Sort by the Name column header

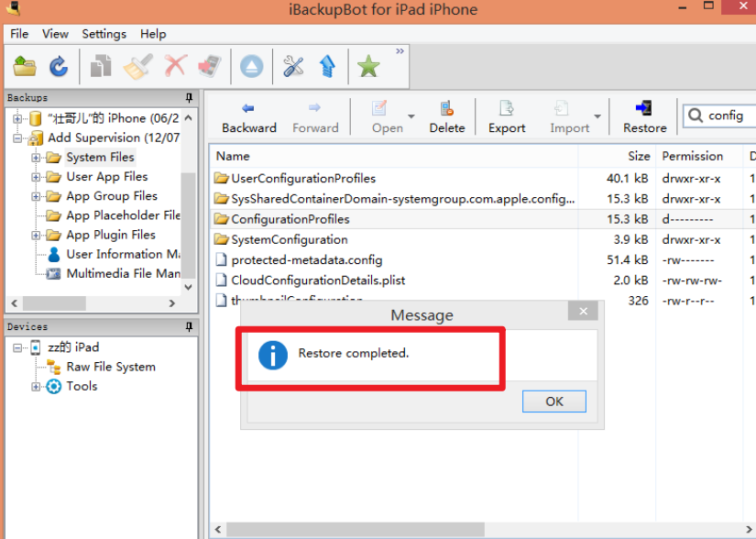pyautogui.click(x=394, y=156)
